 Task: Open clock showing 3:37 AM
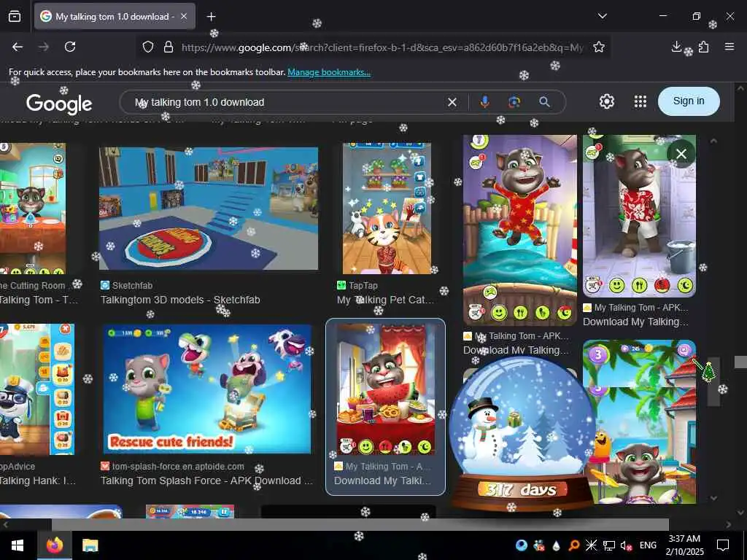684,545
